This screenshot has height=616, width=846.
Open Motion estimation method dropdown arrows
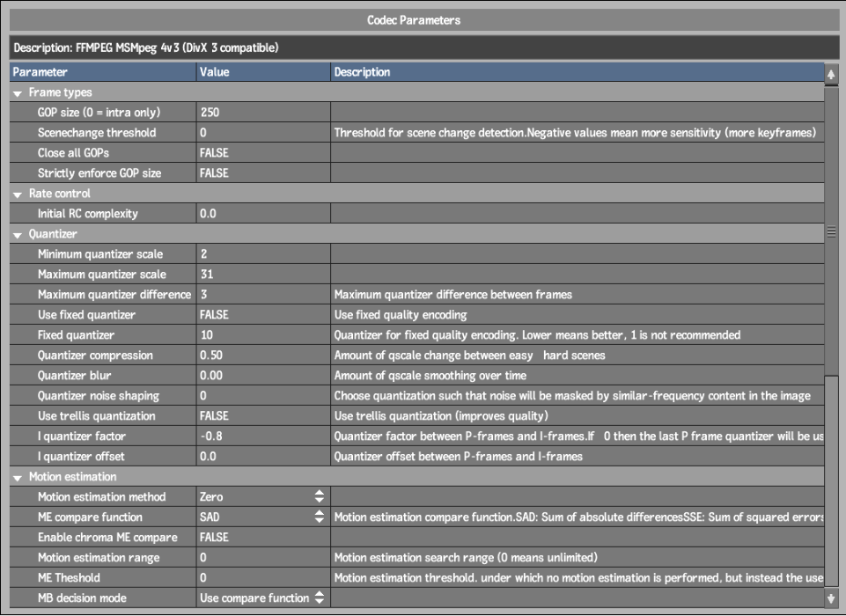click(320, 497)
